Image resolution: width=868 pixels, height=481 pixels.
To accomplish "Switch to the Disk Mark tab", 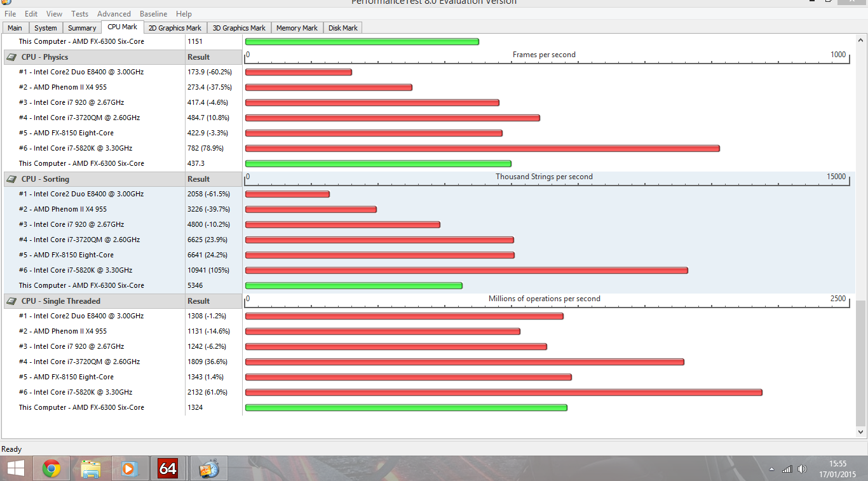I will pos(343,28).
